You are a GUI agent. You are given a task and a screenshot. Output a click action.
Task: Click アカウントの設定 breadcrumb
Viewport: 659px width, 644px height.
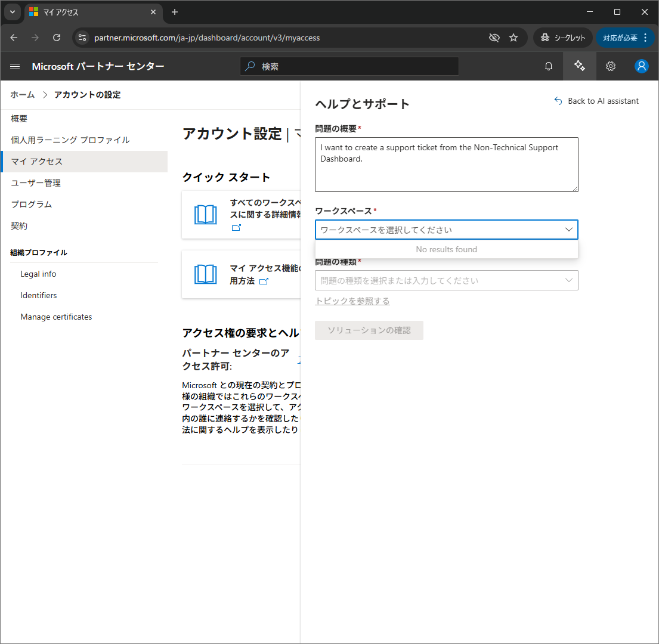coord(88,95)
